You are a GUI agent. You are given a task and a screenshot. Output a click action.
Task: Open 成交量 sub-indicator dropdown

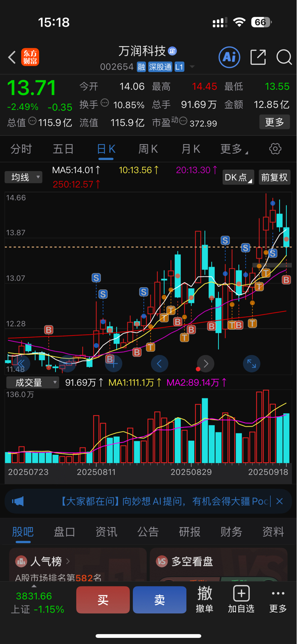pos(33,383)
